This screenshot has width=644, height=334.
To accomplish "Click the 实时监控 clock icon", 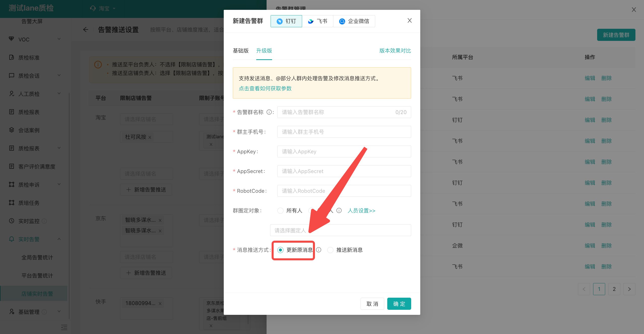I will coord(11,221).
